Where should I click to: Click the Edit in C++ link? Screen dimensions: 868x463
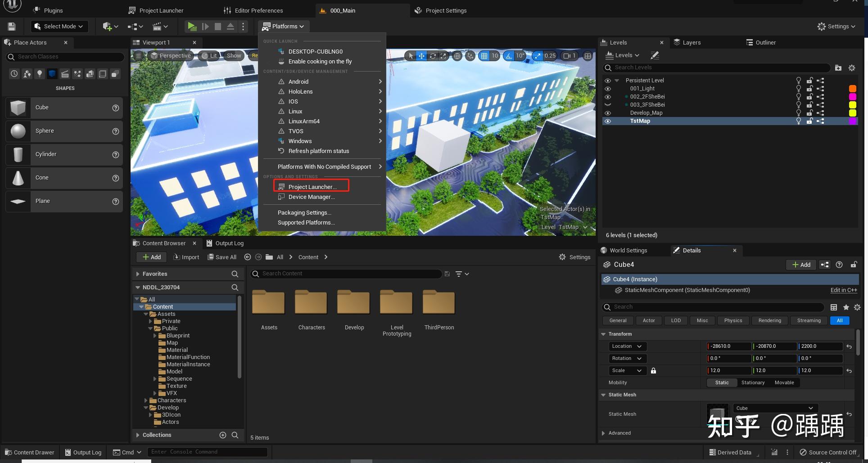[x=843, y=290]
